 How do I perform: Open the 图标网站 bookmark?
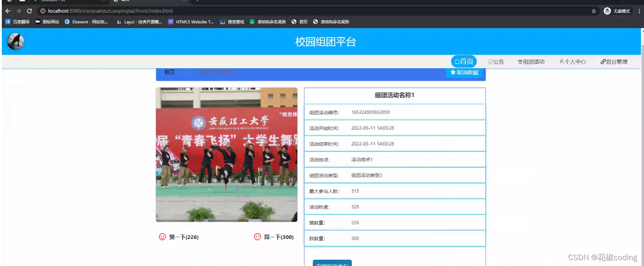[x=47, y=22]
